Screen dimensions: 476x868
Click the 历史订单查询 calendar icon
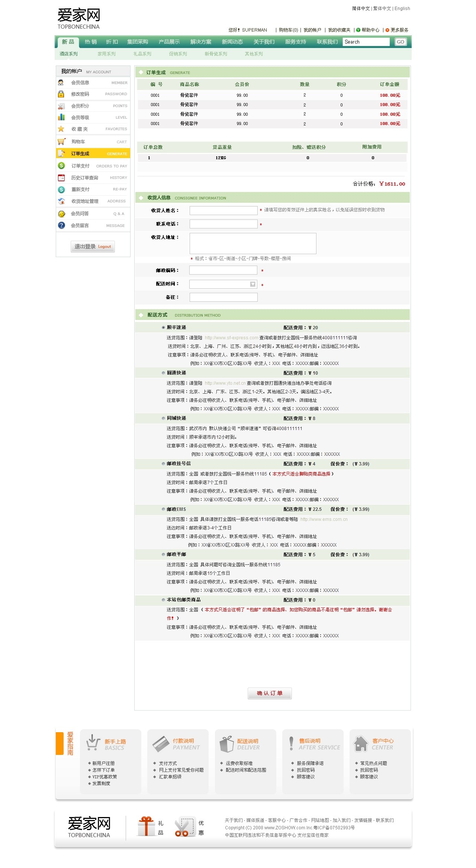point(61,177)
